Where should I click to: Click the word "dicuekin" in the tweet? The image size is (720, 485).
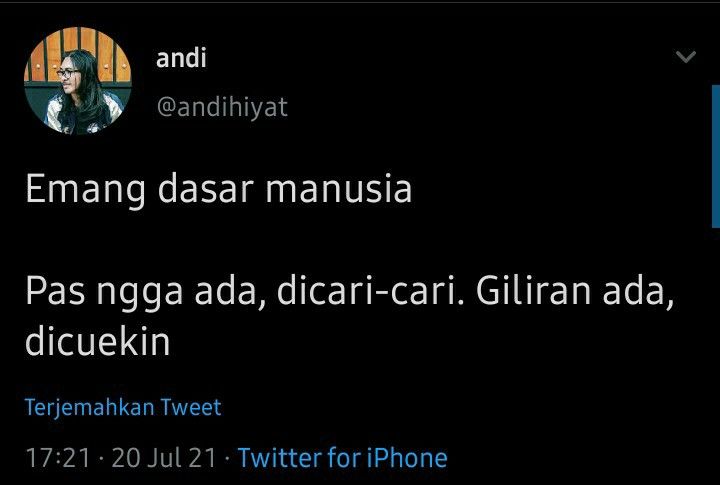[98, 342]
